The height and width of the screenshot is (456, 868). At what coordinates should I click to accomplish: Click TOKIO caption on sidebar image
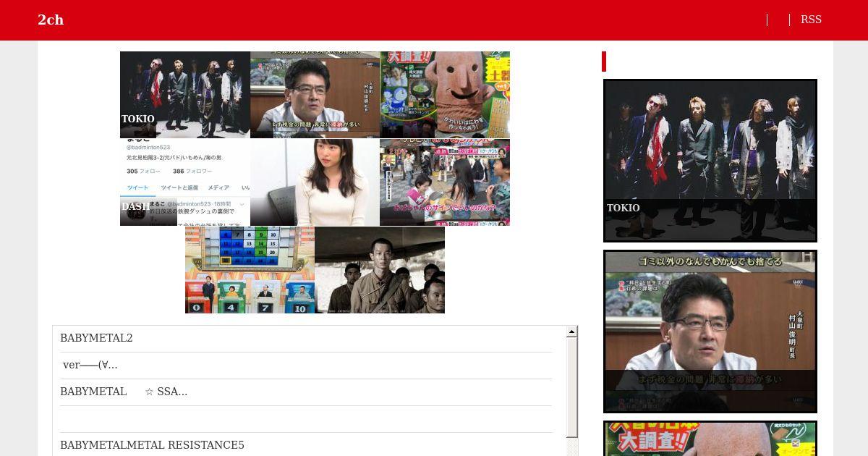624,208
